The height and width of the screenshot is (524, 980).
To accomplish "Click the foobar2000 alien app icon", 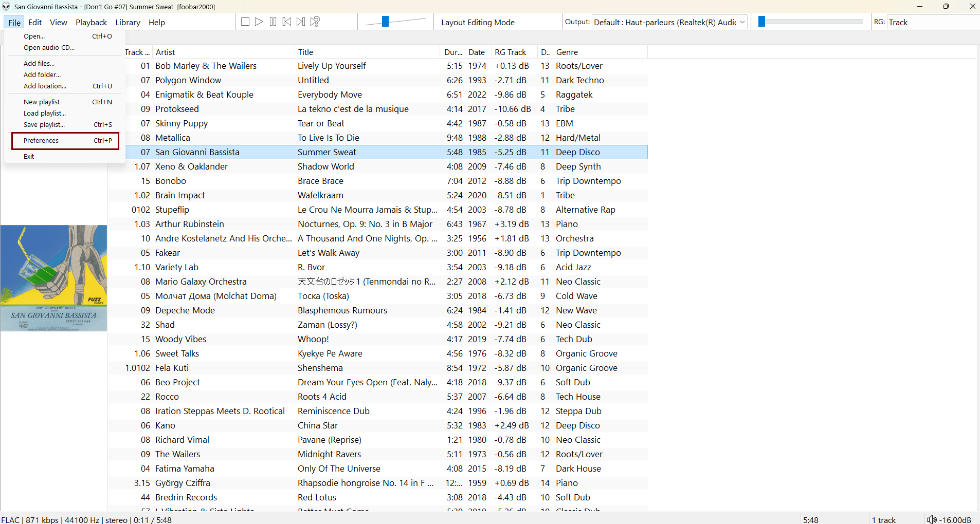I will click(6, 7).
